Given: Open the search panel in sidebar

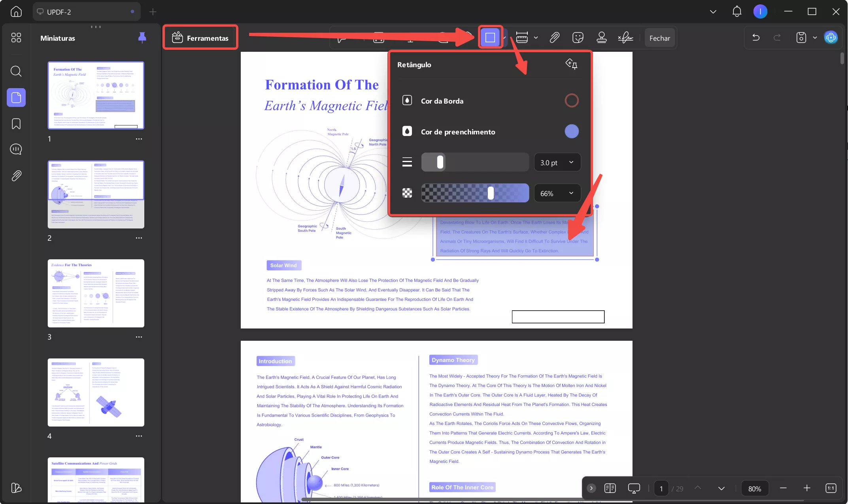Looking at the screenshot, I should (x=16, y=71).
